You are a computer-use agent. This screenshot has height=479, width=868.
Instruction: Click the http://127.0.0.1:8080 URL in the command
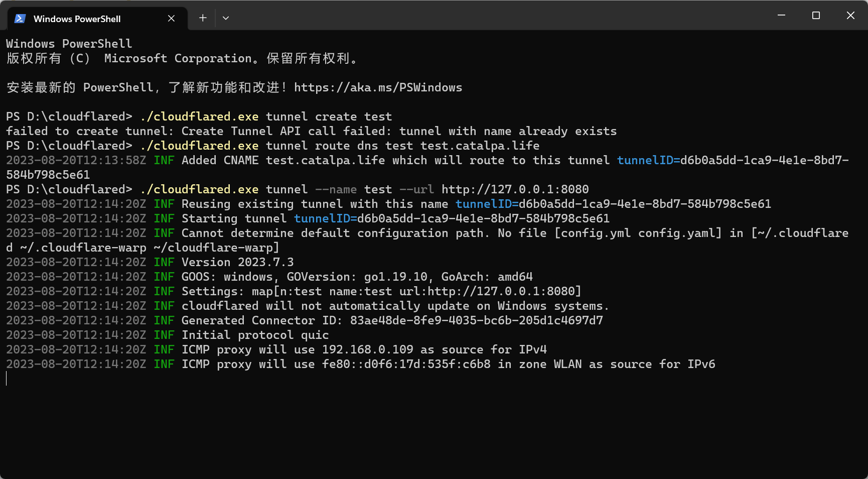pos(515,189)
